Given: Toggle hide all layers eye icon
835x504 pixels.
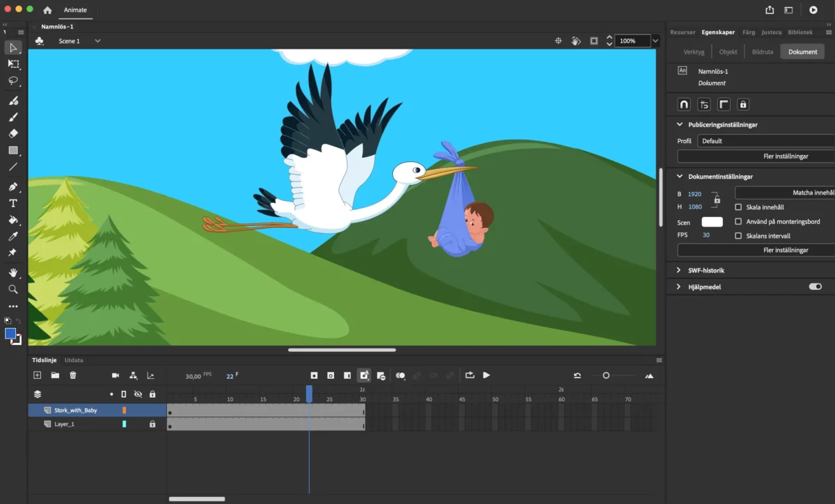Looking at the screenshot, I should 138,394.
